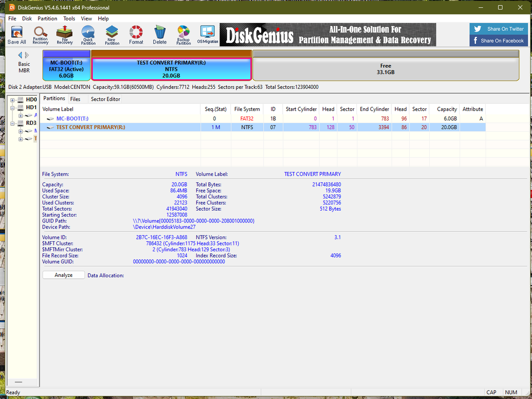Screen dimensions: 532x399
Task: Open the Partition menu
Action: coord(47,18)
